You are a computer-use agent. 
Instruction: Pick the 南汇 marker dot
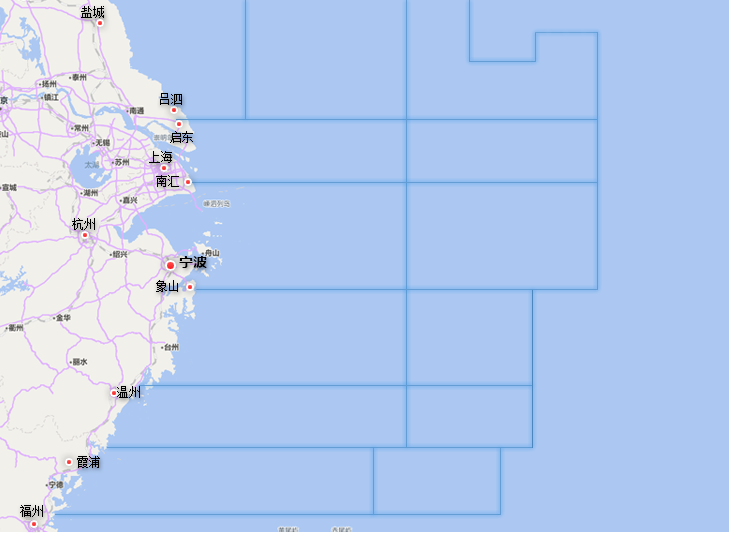(187, 182)
